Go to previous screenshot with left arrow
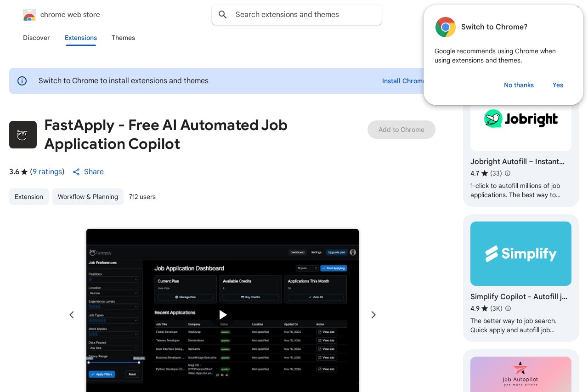 72,315
